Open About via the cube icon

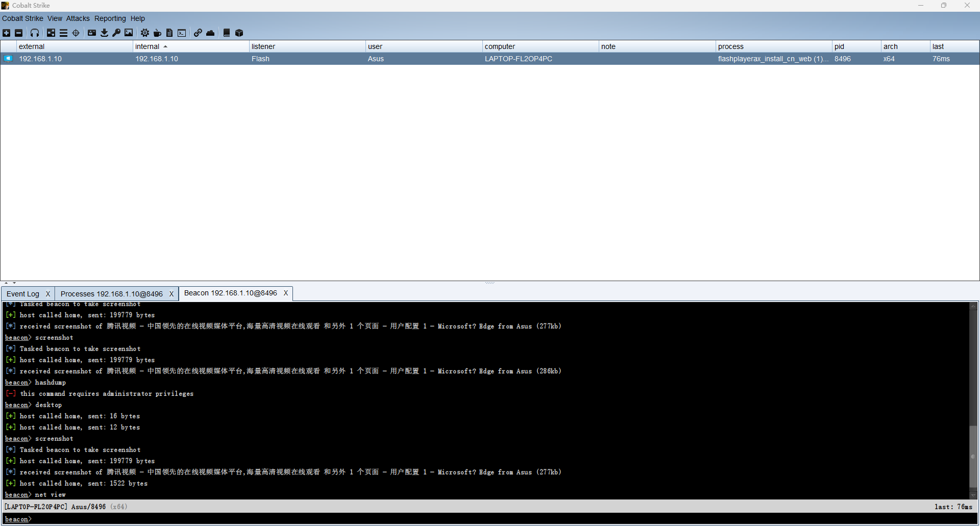click(239, 33)
